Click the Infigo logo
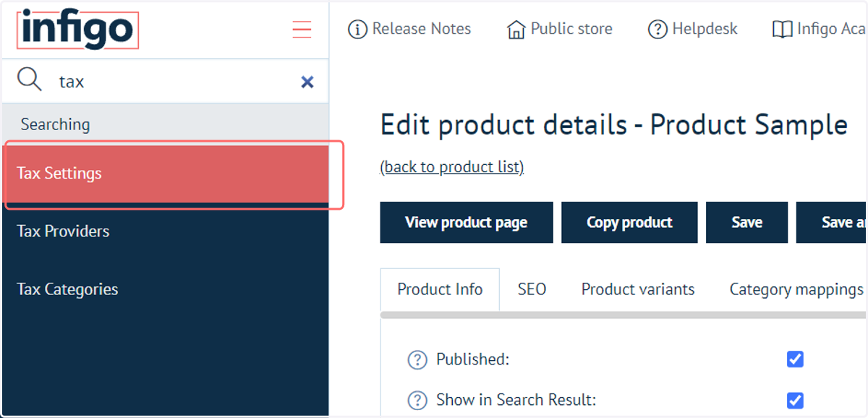The height and width of the screenshot is (418, 868). click(x=77, y=29)
